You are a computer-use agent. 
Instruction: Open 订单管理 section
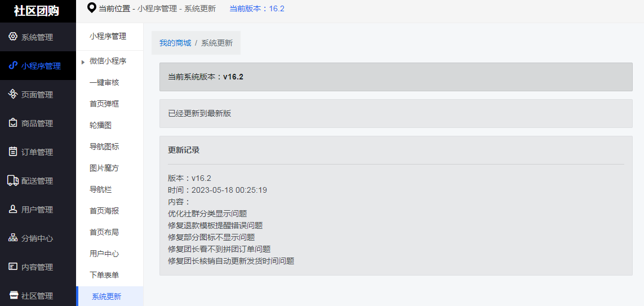pos(38,152)
